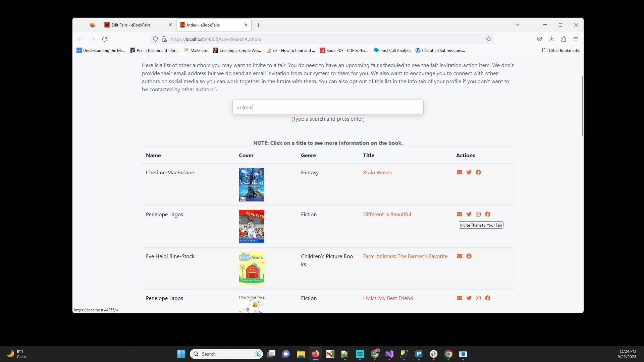
Task: Open Facebook icon for Eve Heidi Bine-Stock
Action: [x=469, y=256]
